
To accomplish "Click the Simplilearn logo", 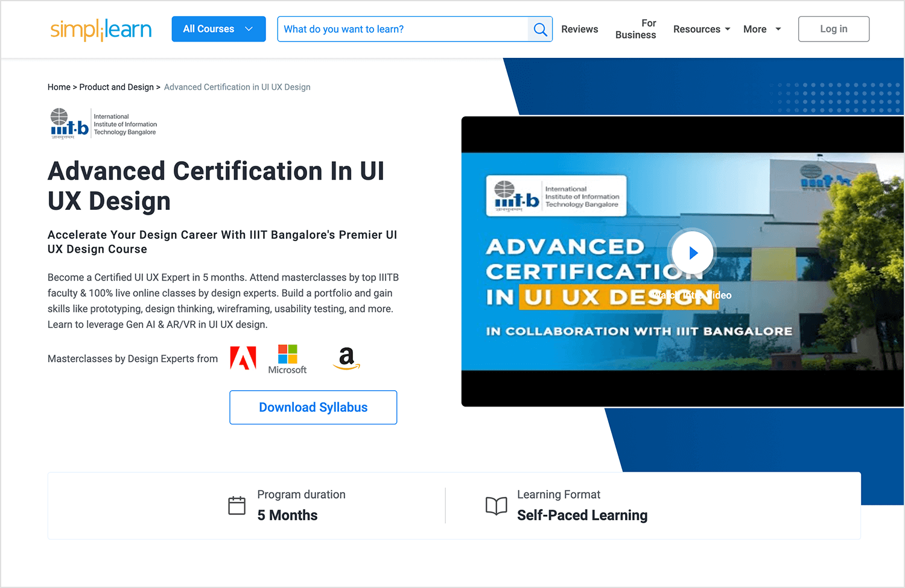I will tap(101, 30).
